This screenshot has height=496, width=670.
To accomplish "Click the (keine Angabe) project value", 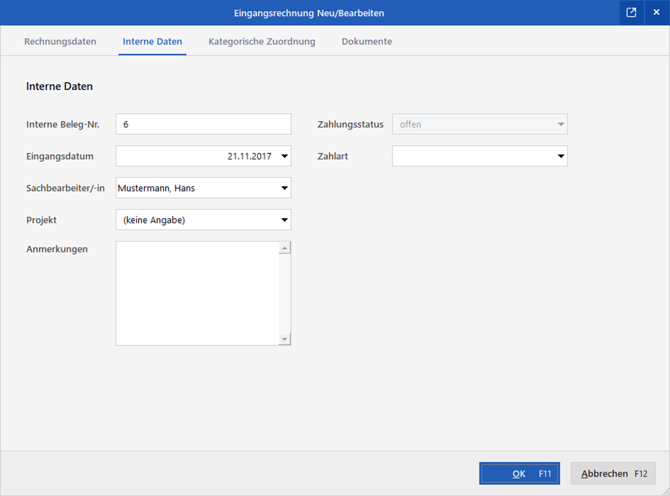I will (x=154, y=220).
